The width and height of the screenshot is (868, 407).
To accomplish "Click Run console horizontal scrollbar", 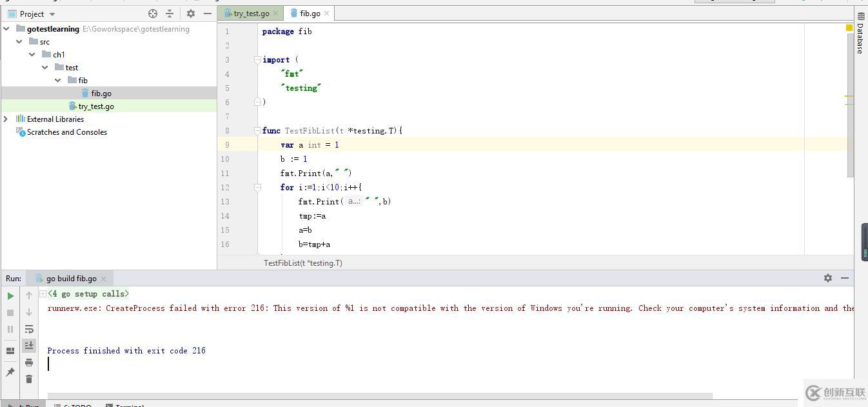I will coord(380,396).
